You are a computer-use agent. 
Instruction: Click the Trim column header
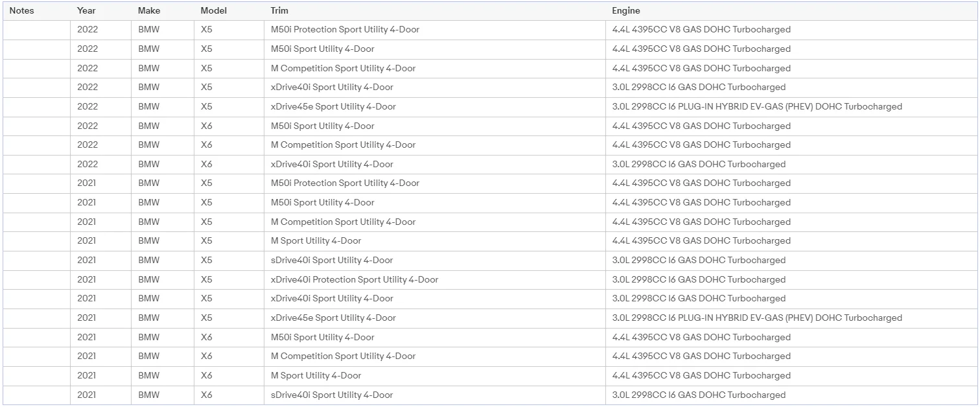pos(435,11)
